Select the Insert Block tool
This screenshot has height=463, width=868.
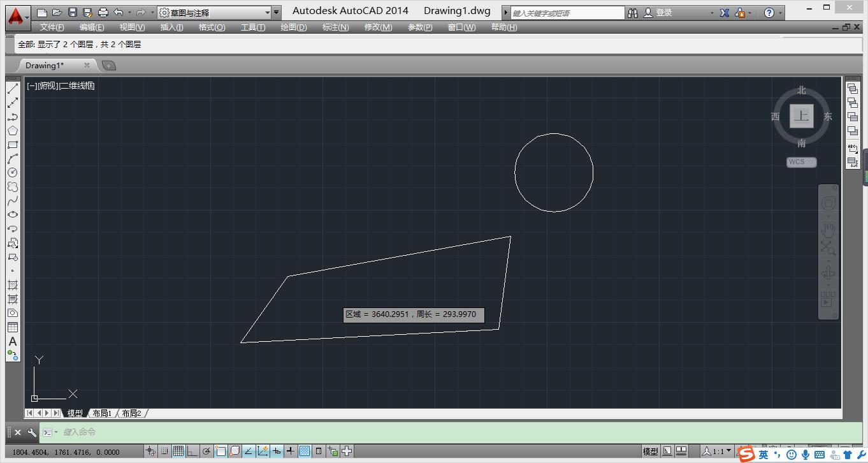click(x=13, y=243)
